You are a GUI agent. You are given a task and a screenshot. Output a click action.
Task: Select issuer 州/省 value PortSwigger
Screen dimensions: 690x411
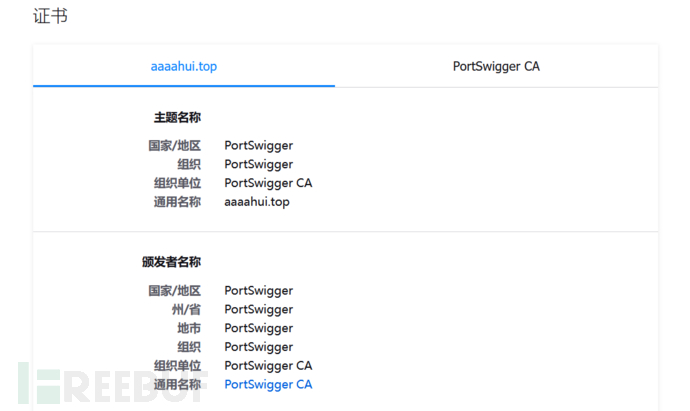tap(258, 309)
